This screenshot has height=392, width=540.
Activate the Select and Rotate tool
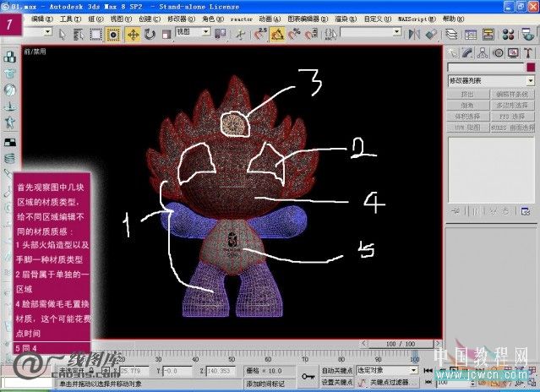tap(150, 34)
